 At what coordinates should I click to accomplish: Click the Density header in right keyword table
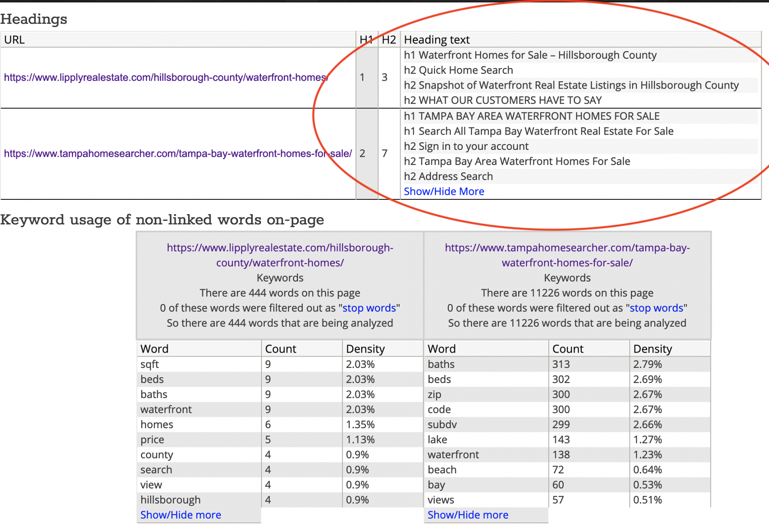tap(670, 349)
